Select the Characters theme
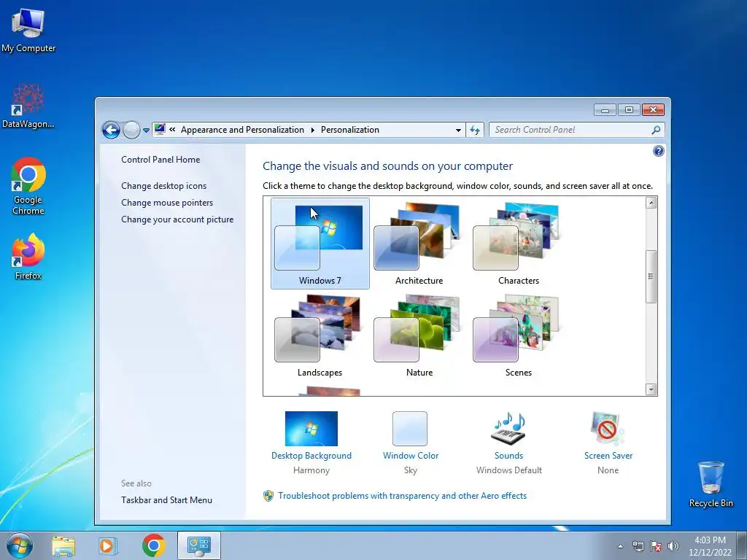 tap(519, 244)
